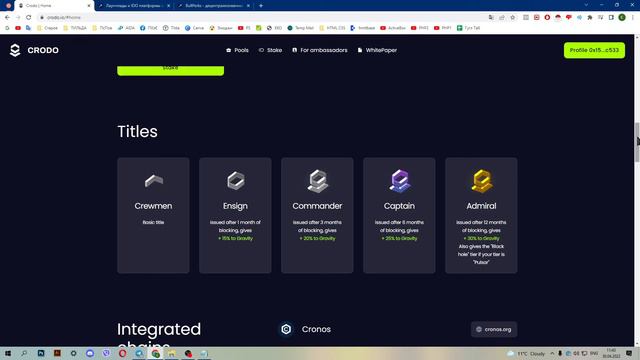Open the Temp Mail bookmark

[300, 28]
